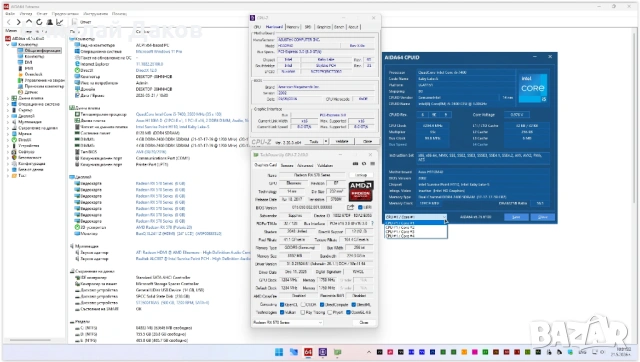Click the GPU-Z refresh icon
This screenshot has height=362, width=640.
[364, 164]
